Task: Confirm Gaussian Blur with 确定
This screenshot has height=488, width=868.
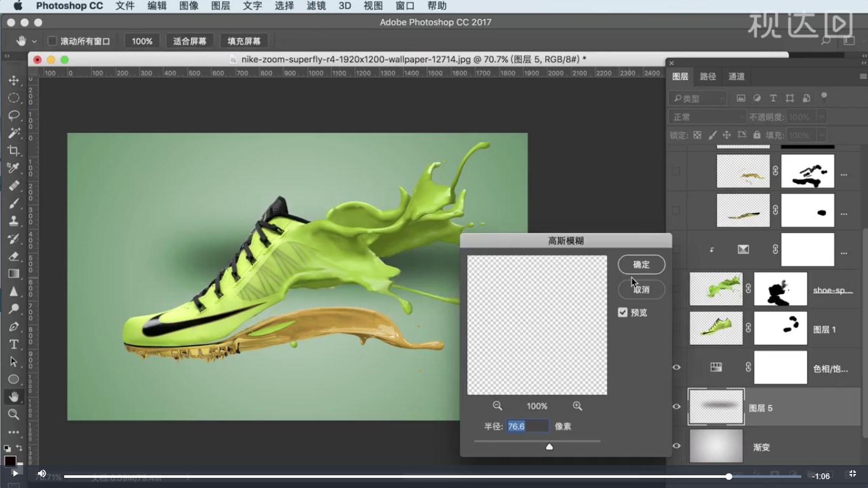Action: pos(642,264)
